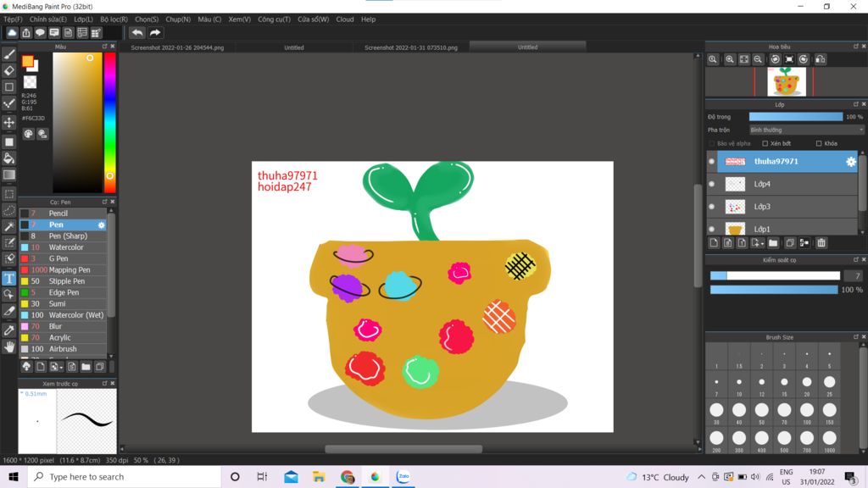This screenshot has height=488, width=868.
Task: Select the Watercolor brush
Action: click(x=63, y=247)
